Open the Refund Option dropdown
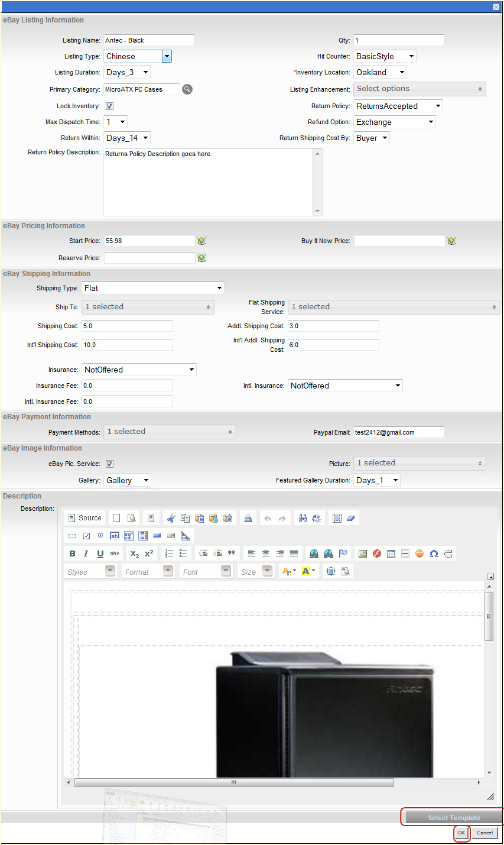Screen dimensions: 504x845 click(x=395, y=122)
